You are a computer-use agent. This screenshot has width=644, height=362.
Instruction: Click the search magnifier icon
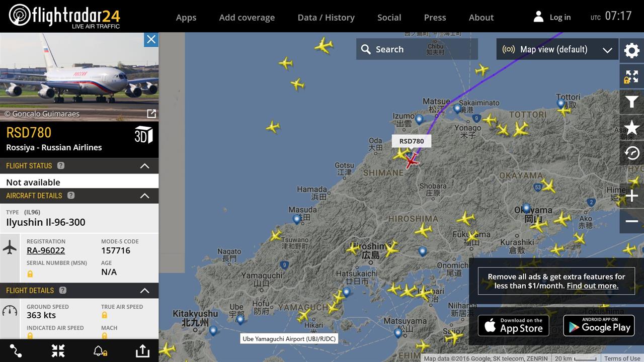tap(366, 49)
